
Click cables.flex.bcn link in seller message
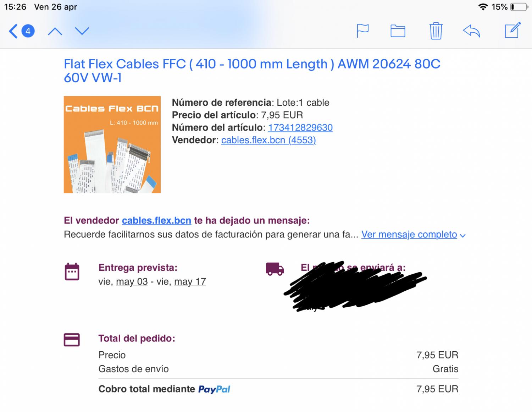(x=156, y=220)
